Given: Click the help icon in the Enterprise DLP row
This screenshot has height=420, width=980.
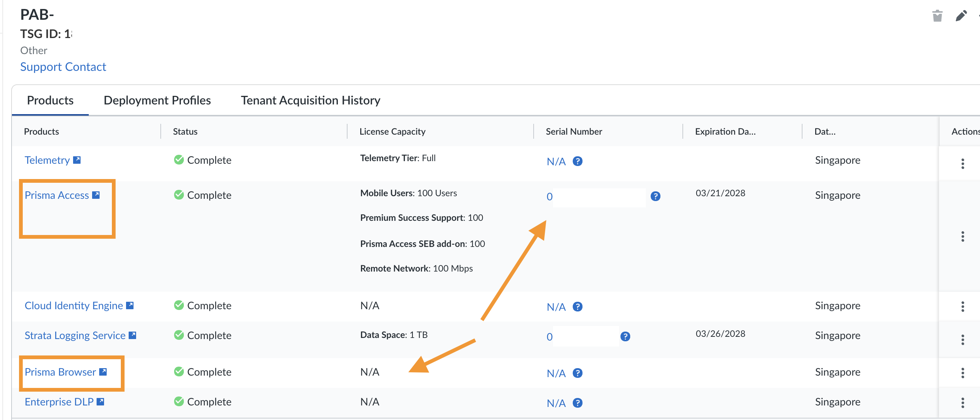Looking at the screenshot, I should [x=577, y=403].
